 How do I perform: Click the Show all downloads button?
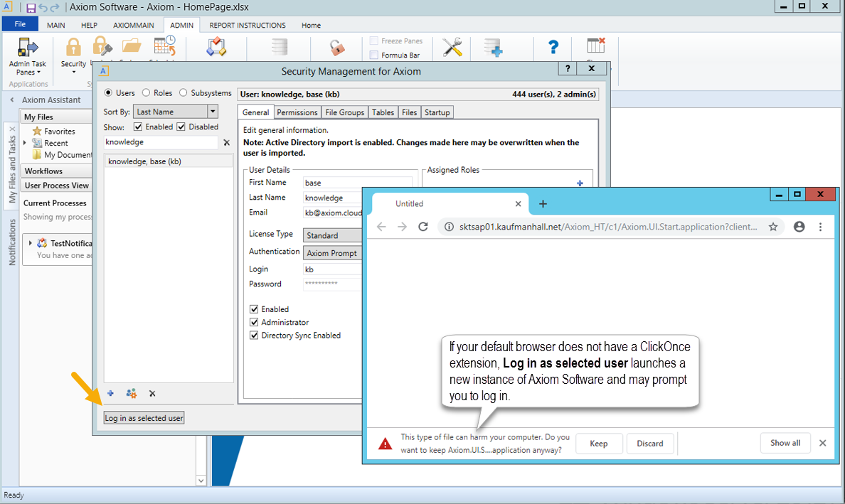[785, 443]
